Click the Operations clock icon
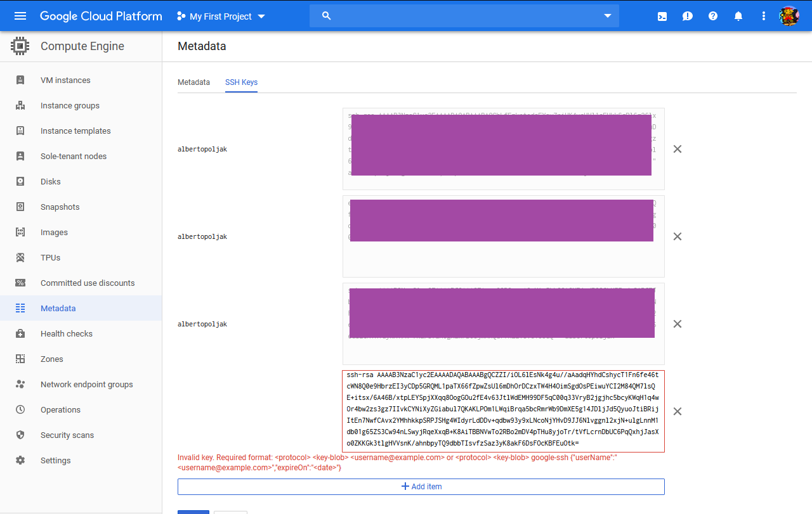Viewport: 812px width, 514px height. click(20, 410)
